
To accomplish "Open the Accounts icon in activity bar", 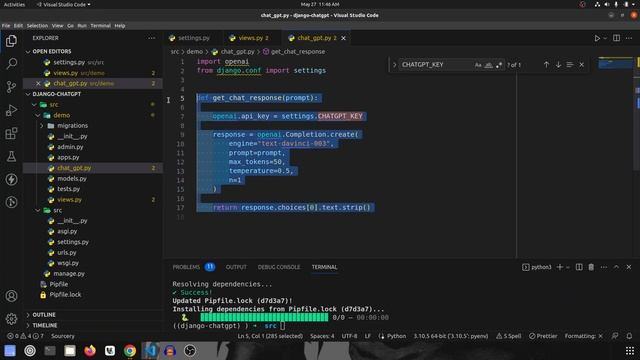I will 11,296.
